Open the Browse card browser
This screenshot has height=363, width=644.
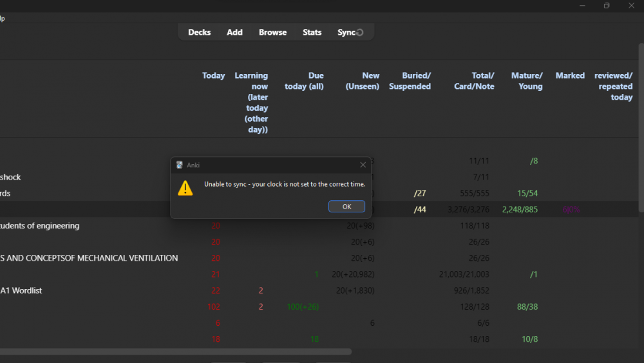click(x=272, y=32)
